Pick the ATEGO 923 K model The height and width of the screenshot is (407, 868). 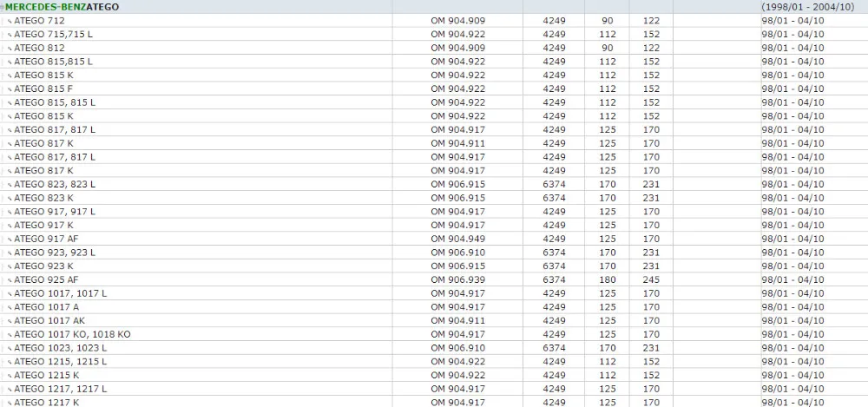(43, 266)
